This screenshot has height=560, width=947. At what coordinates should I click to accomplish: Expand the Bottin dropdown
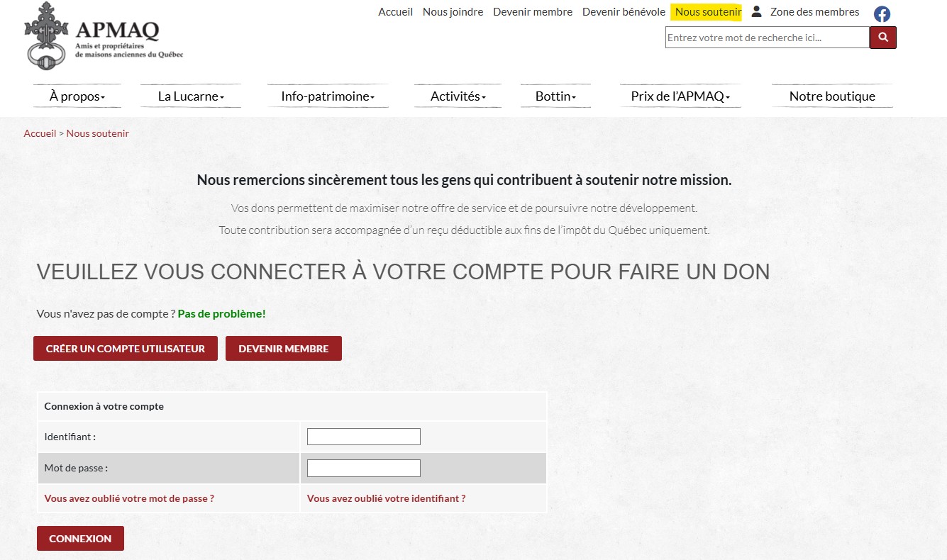(x=555, y=96)
